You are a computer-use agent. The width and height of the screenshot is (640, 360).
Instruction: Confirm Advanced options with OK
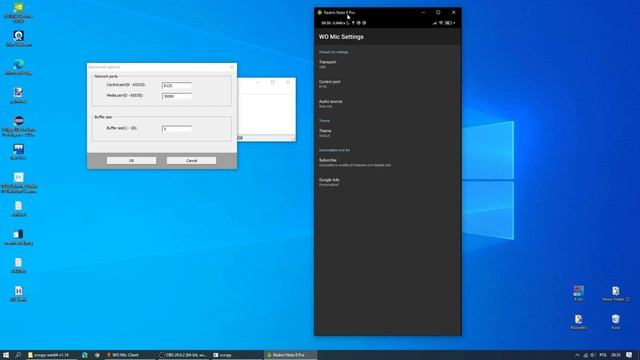131,160
